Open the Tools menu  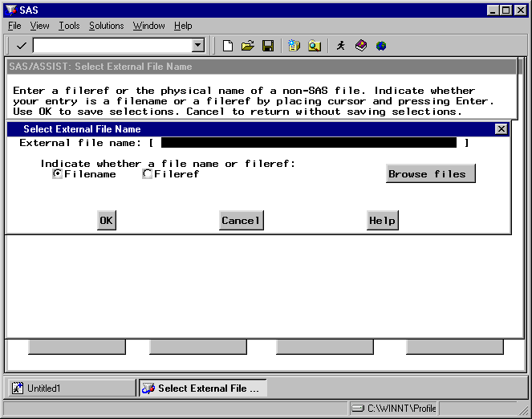tap(69, 26)
